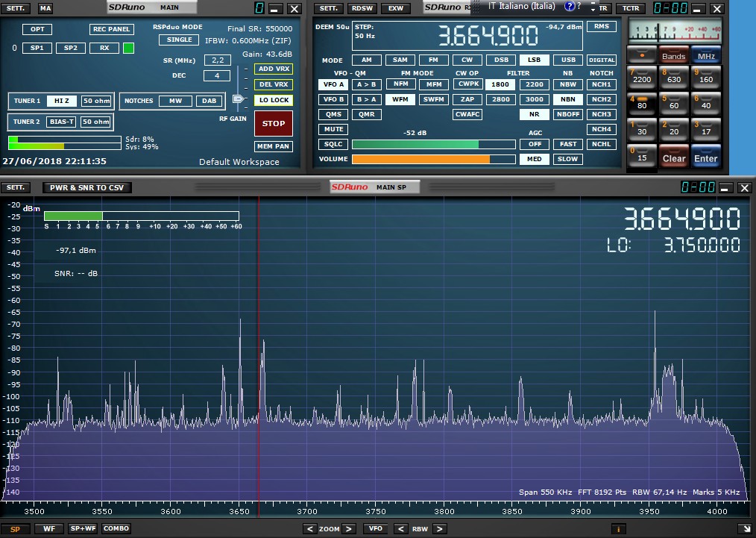This screenshot has height=538, width=756.
Task: Toggle NR noise reduction
Action: pyautogui.click(x=535, y=114)
